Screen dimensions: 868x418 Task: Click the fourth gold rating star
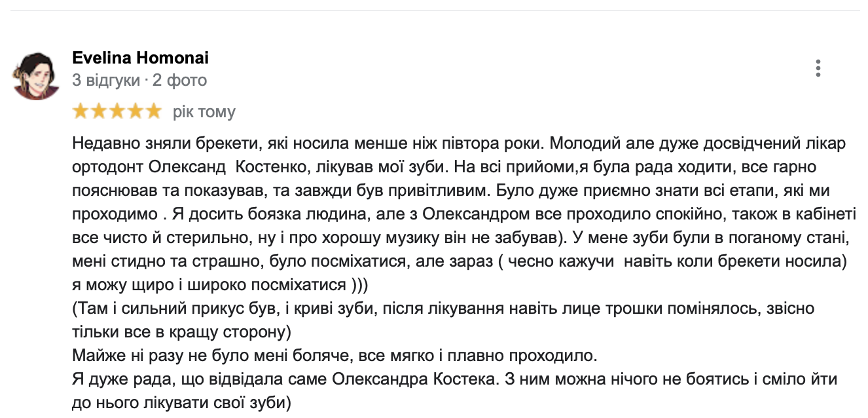coord(135,111)
